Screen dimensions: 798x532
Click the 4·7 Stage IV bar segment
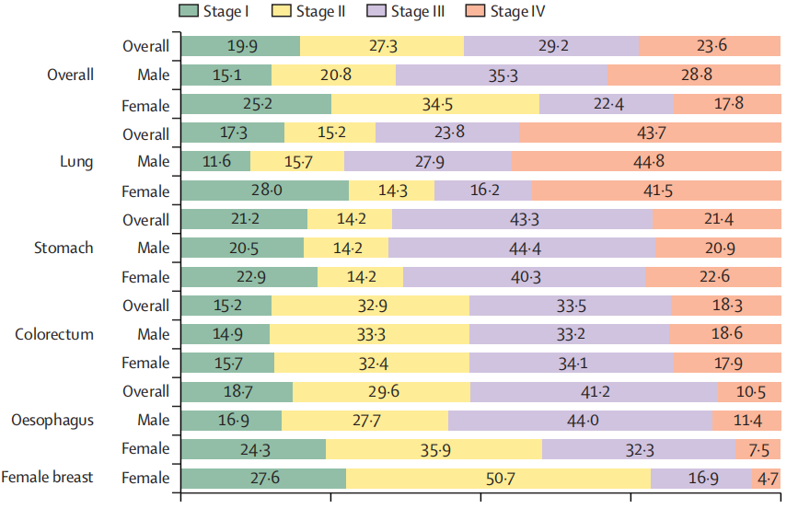point(767,479)
